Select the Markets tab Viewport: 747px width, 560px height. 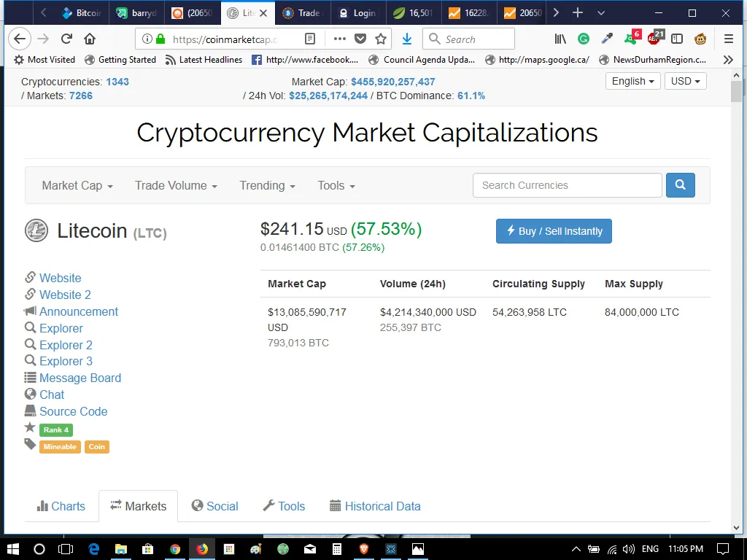pos(138,506)
